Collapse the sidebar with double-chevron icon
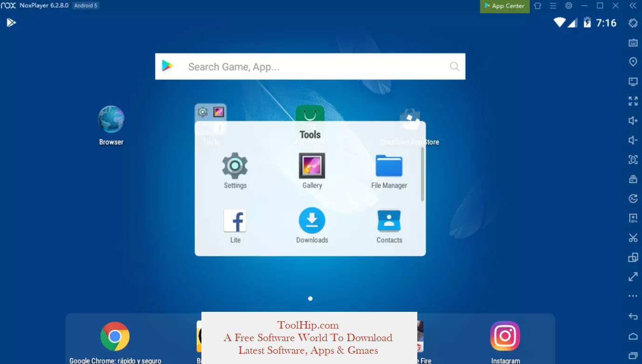642x364 pixels. [x=633, y=6]
